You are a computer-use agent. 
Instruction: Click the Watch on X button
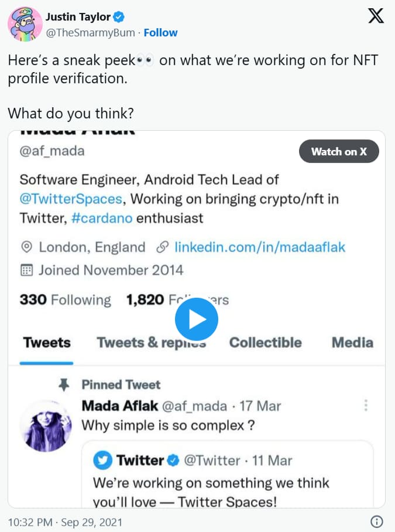coord(339,151)
